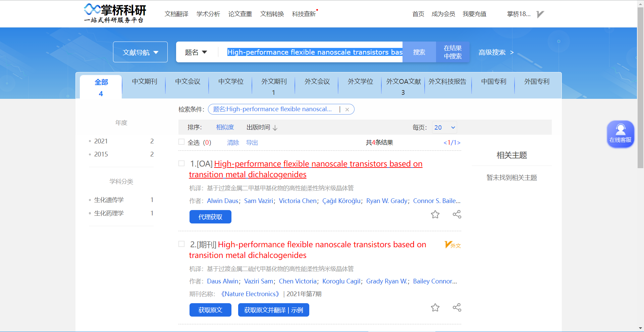Open the 学术分析 menu item

pos(208,14)
